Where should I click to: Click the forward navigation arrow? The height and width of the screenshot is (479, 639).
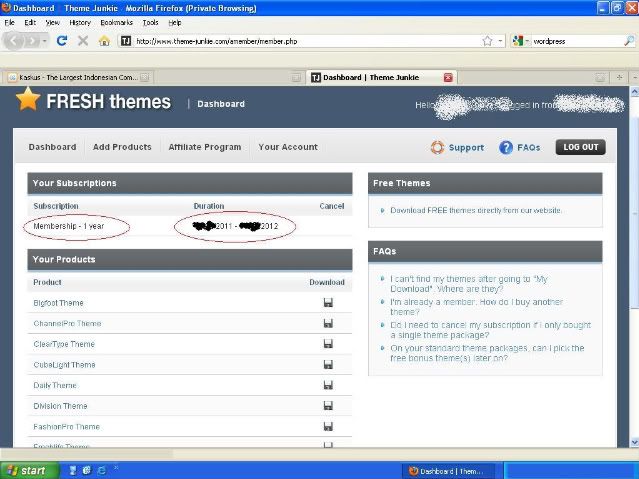point(32,41)
